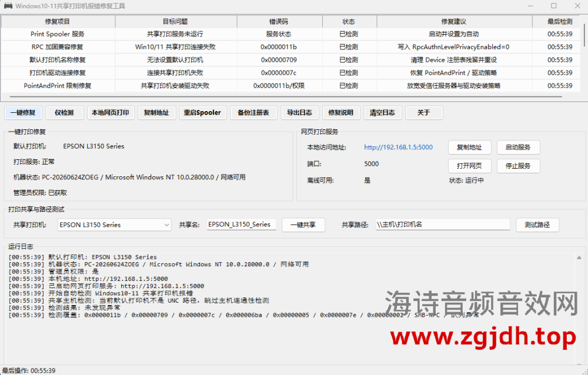588x375 pixels.
Task: Click 复制地址 button beside 启动服务
Action: click(x=469, y=148)
